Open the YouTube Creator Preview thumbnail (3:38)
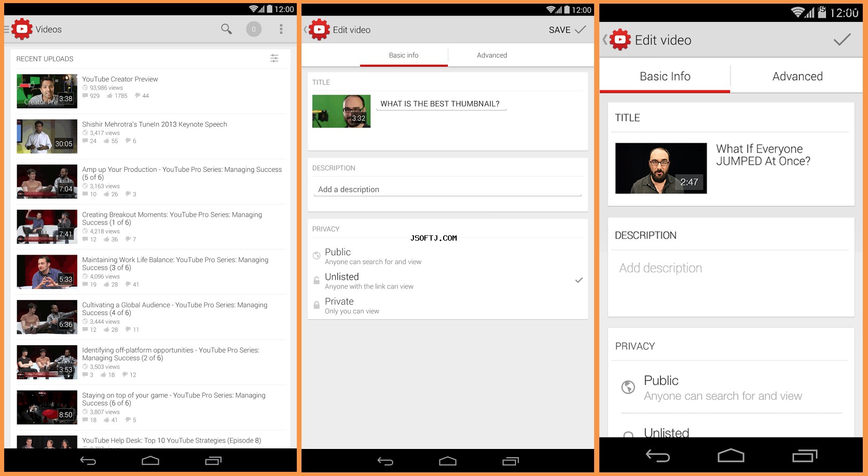The height and width of the screenshot is (476, 868). pos(47,91)
